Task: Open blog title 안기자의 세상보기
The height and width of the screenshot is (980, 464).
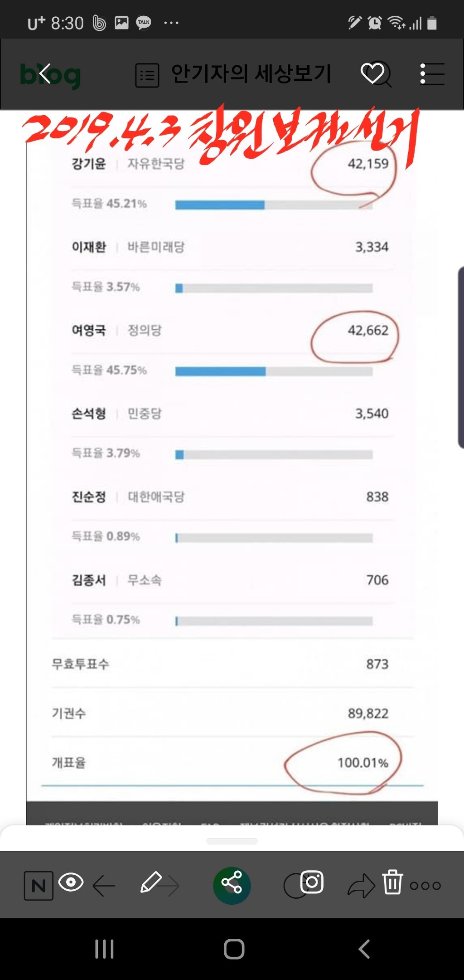Action: [251, 74]
